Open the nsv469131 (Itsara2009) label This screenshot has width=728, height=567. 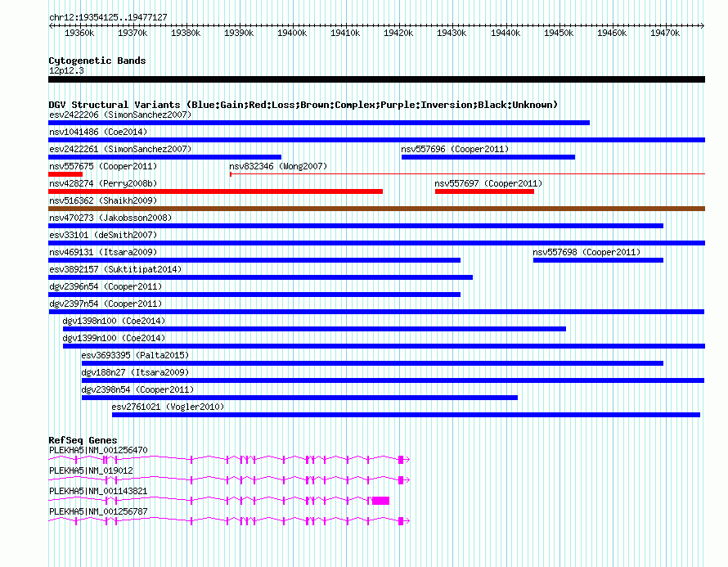(103, 252)
